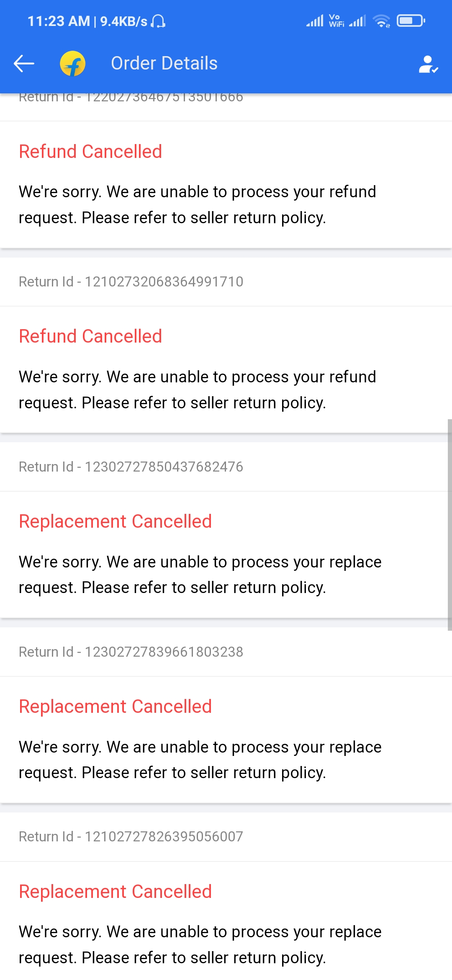Open the account profile icon
452x980 pixels.
click(428, 64)
